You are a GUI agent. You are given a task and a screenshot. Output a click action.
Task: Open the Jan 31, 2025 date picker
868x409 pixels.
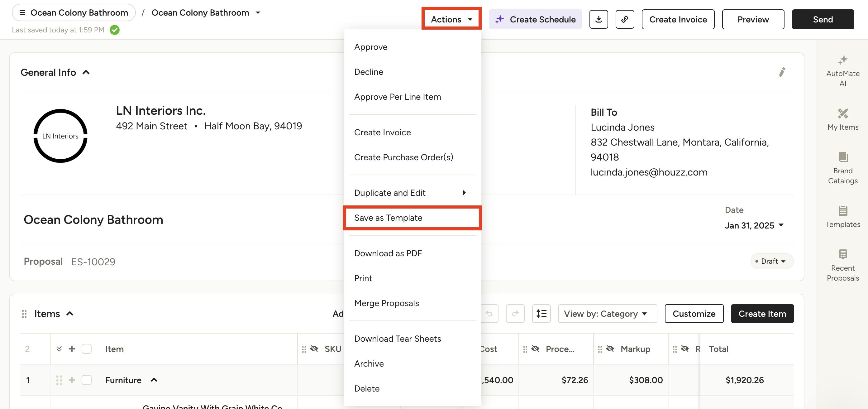754,225
